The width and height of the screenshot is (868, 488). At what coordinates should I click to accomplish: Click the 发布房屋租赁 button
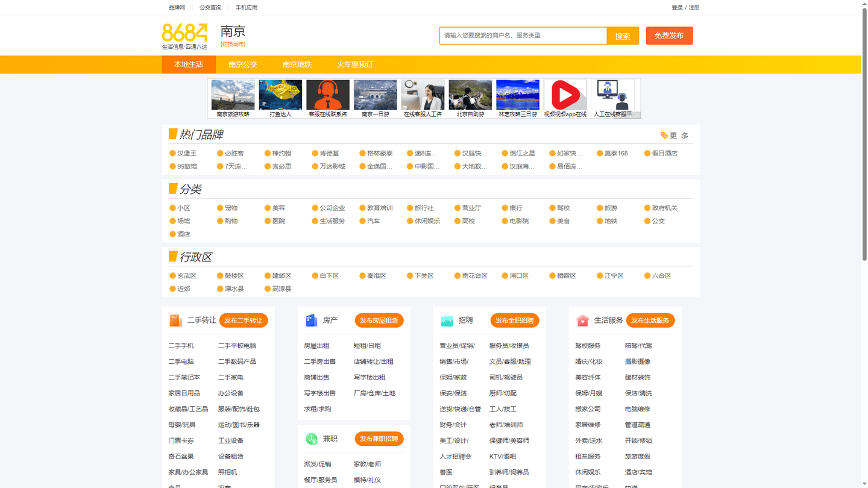pos(379,321)
